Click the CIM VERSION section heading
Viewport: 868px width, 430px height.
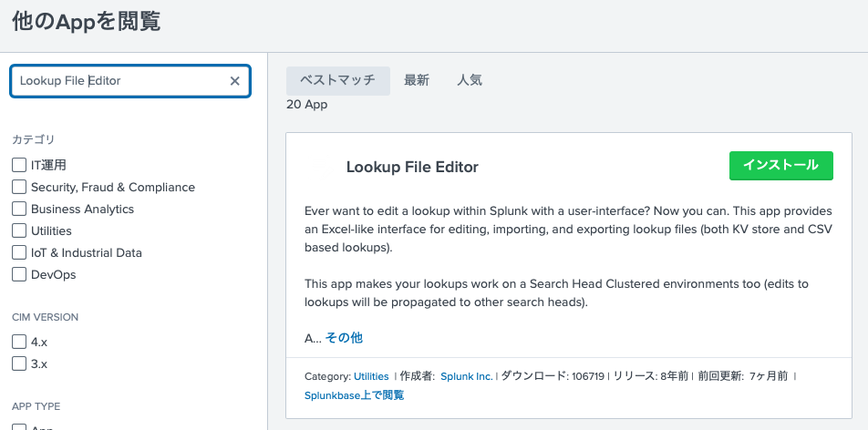(x=46, y=317)
